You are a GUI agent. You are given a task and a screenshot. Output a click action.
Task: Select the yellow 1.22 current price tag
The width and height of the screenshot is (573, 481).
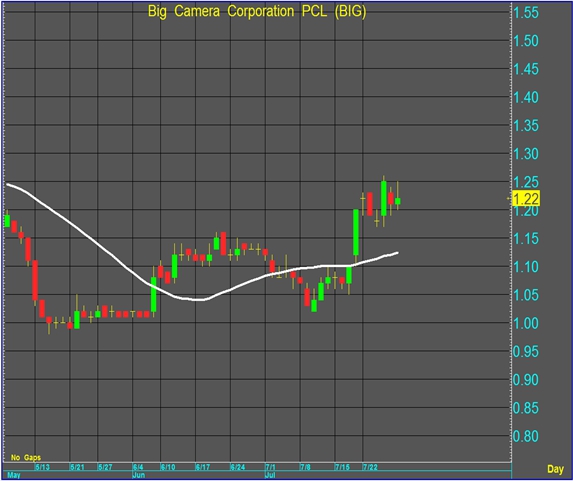(x=526, y=199)
